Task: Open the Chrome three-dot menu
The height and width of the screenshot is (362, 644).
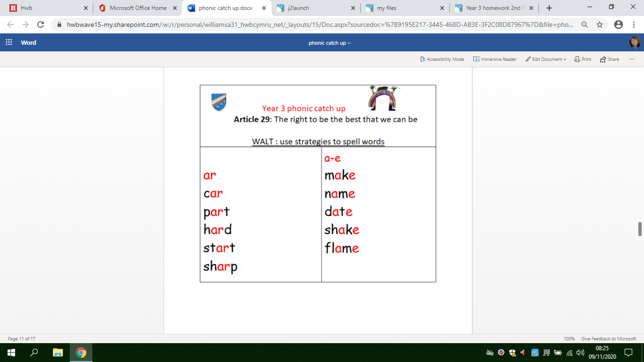Action: (634, 25)
